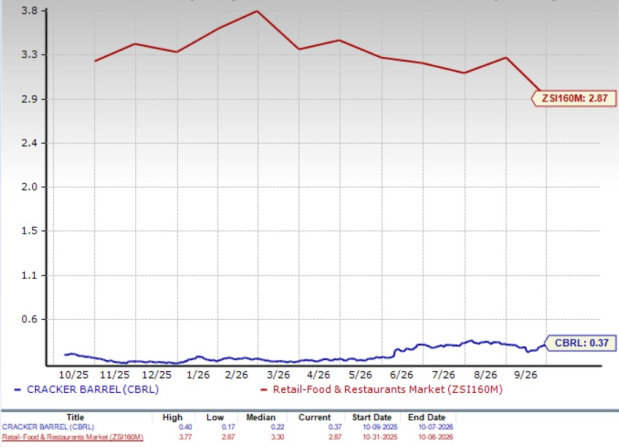This screenshot has height=447, width=619.
Task: Select the CRACKER BARREL (CBRL) legend entry
Action: tap(93, 389)
